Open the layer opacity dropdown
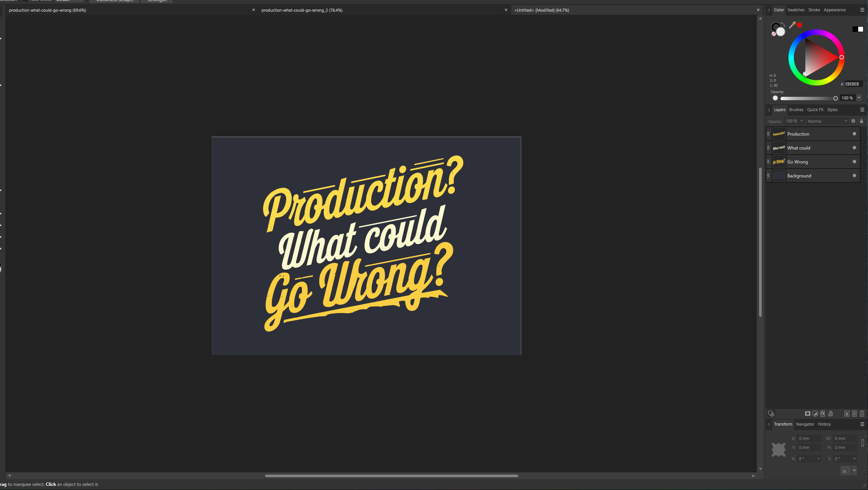 [802, 121]
